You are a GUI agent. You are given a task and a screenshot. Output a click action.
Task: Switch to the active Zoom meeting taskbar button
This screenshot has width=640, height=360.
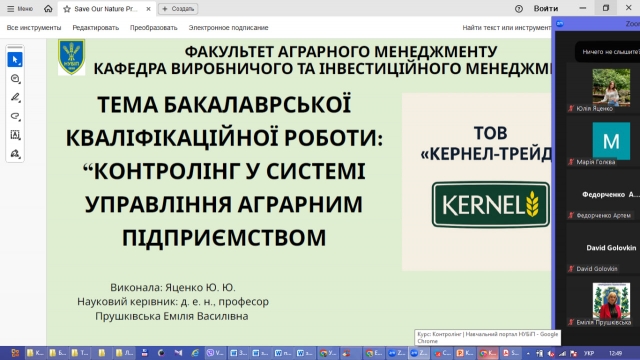[x=418, y=353]
